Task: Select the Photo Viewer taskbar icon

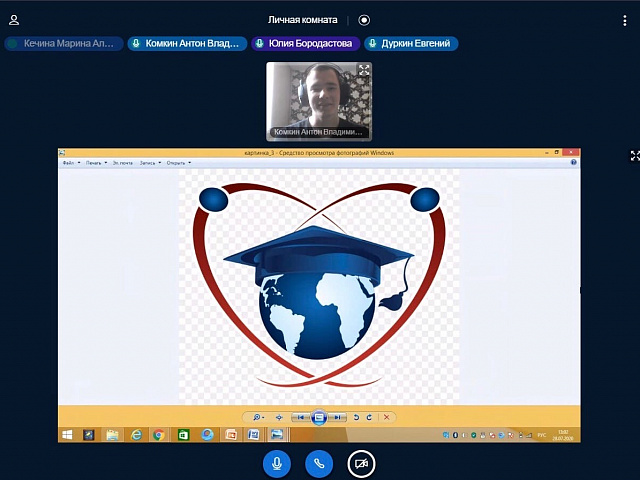Action: tap(278, 435)
